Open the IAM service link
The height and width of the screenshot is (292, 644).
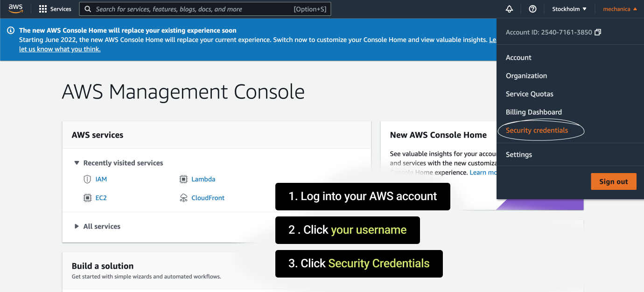101,179
